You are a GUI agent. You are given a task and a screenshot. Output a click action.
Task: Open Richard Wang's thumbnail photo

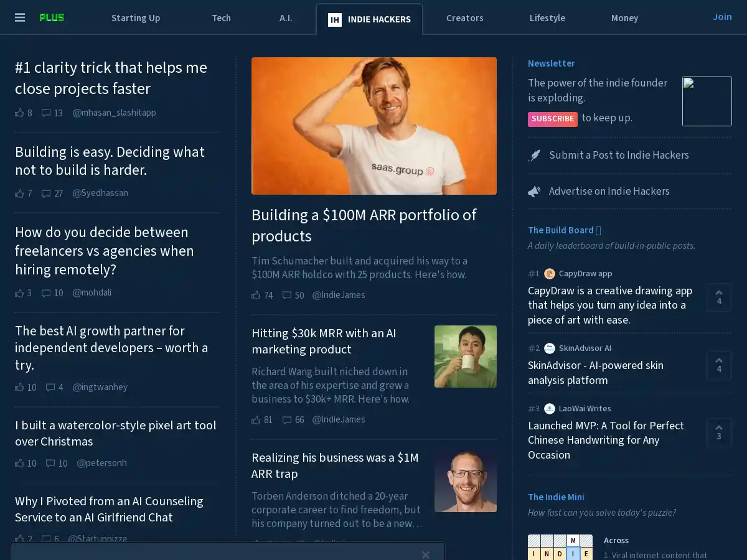(x=466, y=357)
